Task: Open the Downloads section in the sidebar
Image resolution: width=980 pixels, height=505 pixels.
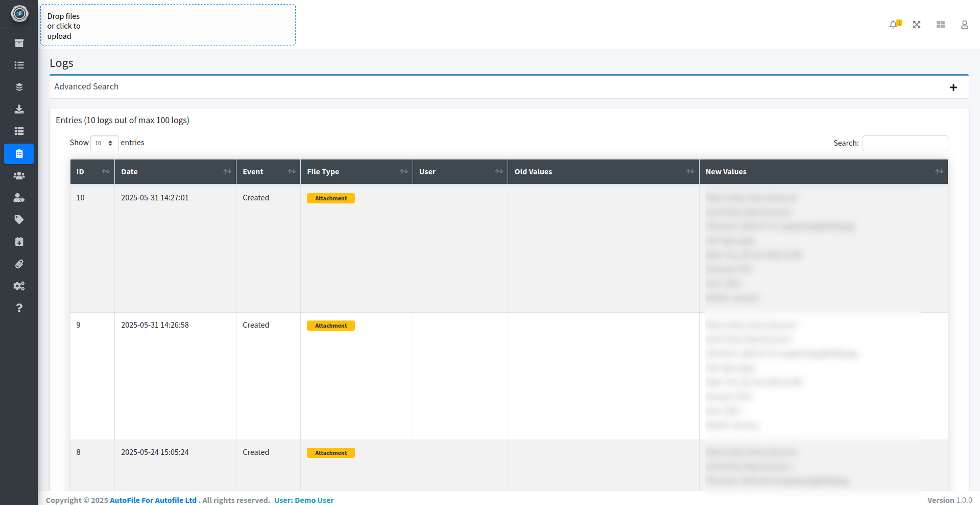Action: (19, 109)
